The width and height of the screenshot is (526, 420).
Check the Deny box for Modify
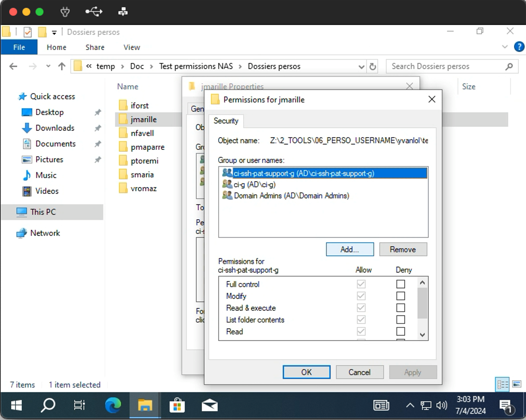(x=400, y=296)
